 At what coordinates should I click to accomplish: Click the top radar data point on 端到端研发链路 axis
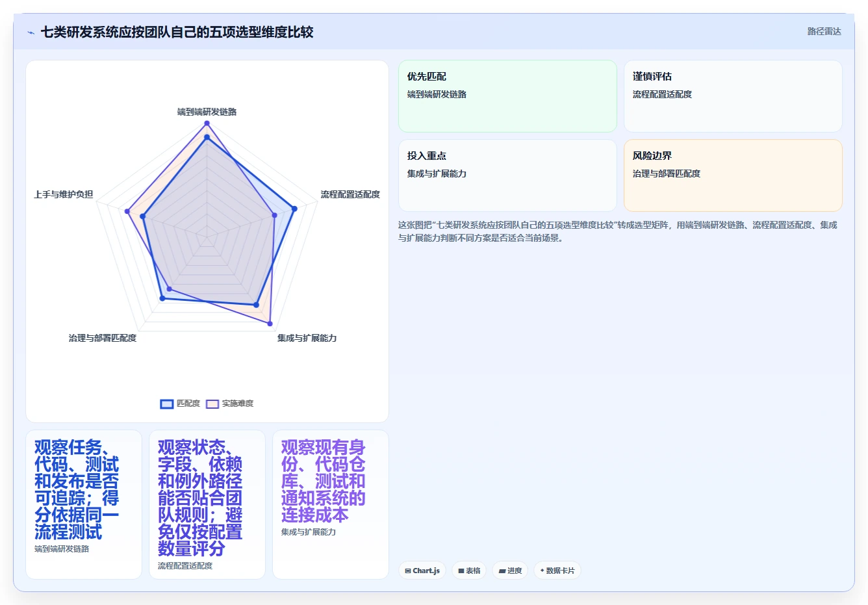pyautogui.click(x=207, y=123)
